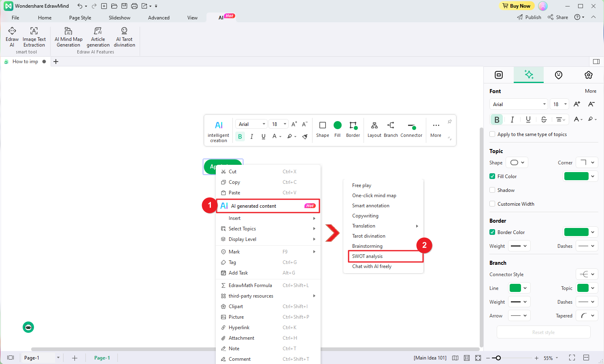
Task: Adjust the zoom slider handle
Action: (x=498, y=358)
